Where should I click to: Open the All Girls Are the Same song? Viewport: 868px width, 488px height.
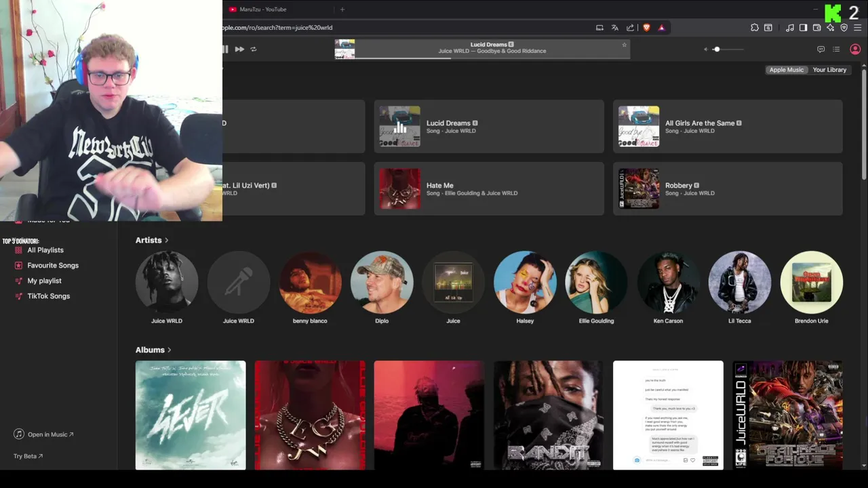[728, 127]
